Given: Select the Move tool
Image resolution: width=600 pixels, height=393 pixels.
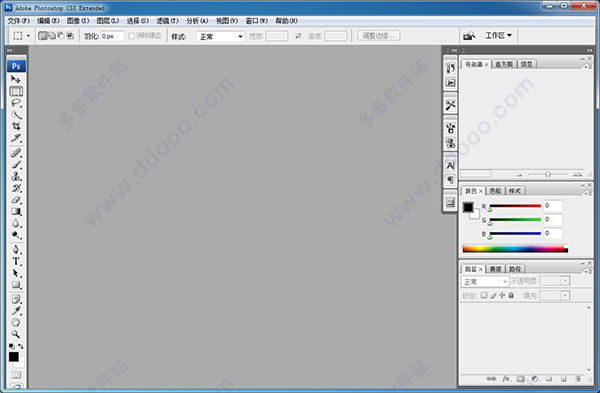Looking at the screenshot, I should coord(16,79).
